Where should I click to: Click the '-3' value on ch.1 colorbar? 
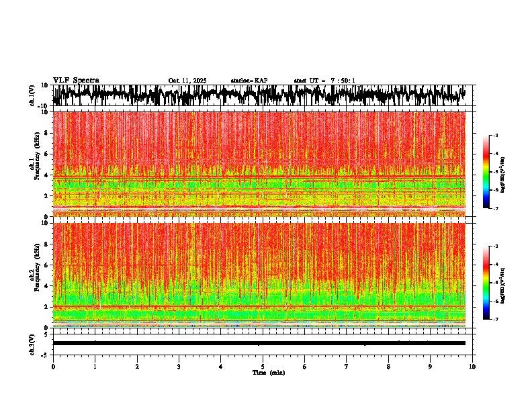(x=495, y=136)
